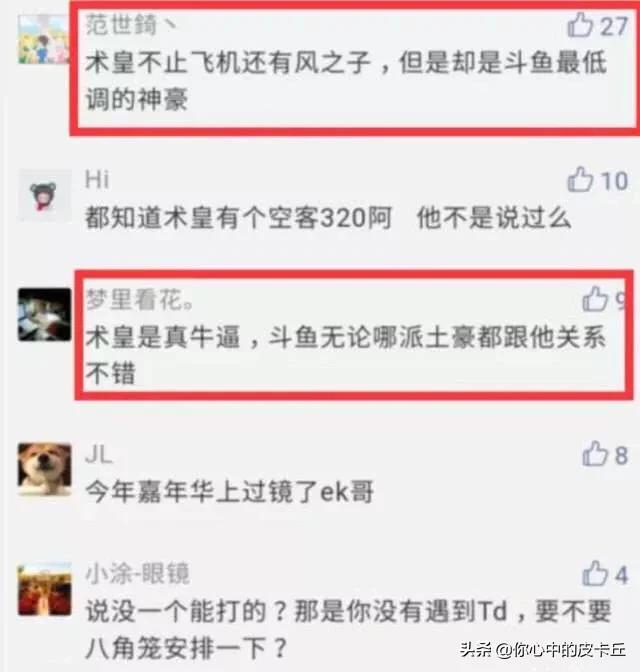The height and width of the screenshot is (672, 640).
Task: Open comment about 今年嘉年华上过镜了ek哥
Action: coord(229,491)
